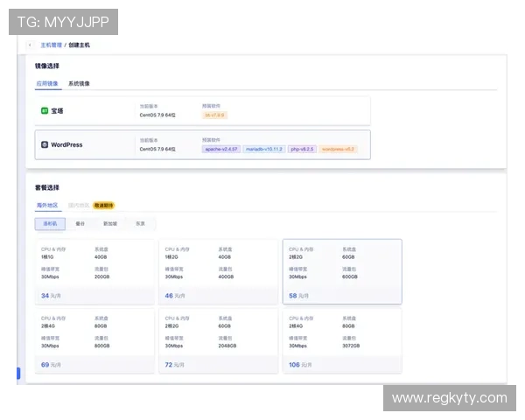Choose the 72 元/月 plan card

tap(219, 340)
